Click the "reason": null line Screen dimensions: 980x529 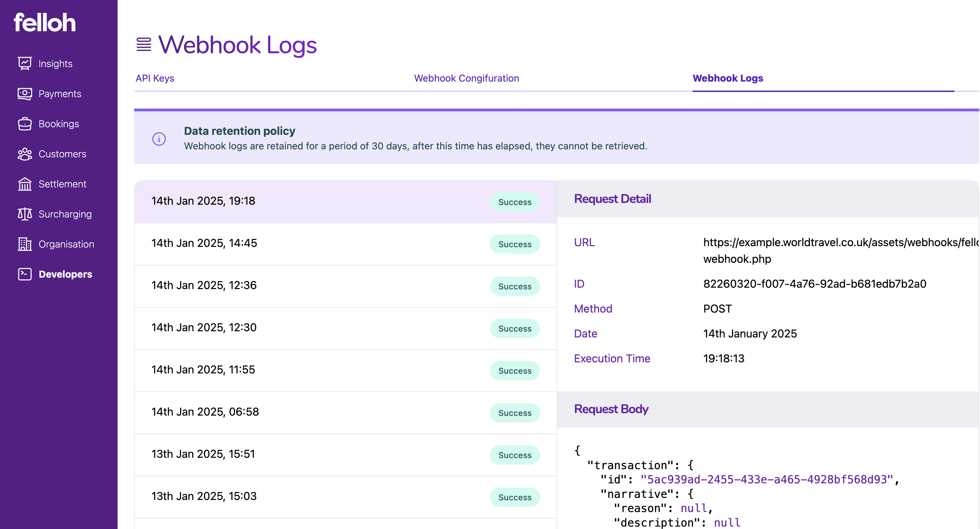pyautogui.click(x=663, y=508)
